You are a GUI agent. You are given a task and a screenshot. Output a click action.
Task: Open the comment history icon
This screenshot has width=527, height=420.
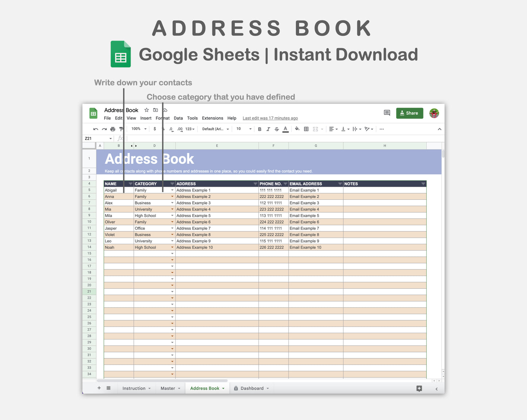(387, 113)
